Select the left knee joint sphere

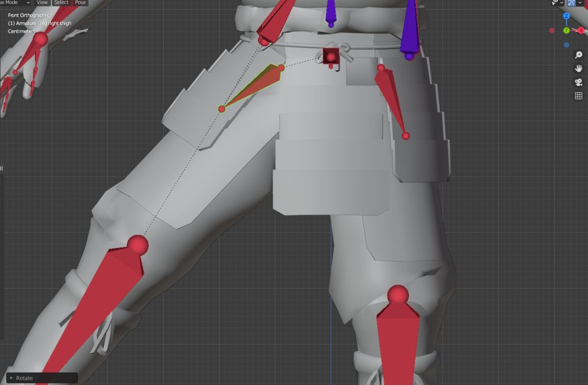398,296
